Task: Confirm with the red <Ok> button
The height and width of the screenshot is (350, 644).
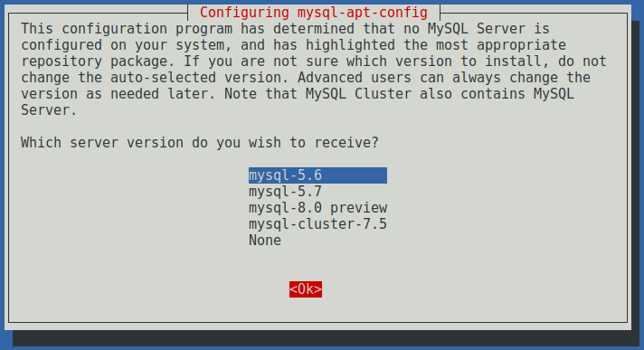Action: tap(306, 289)
